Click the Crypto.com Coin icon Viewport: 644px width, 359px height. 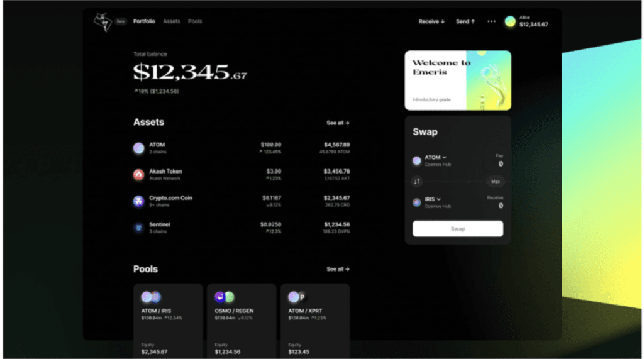point(139,201)
